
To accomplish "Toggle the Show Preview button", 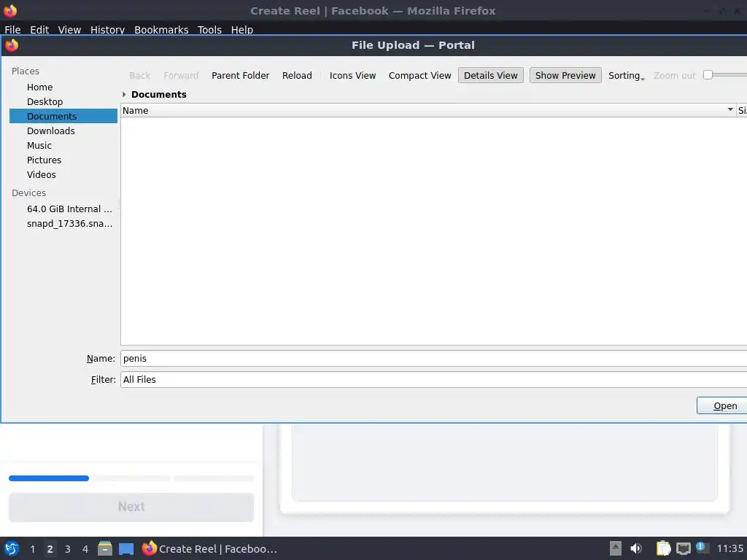I will pyautogui.click(x=565, y=75).
